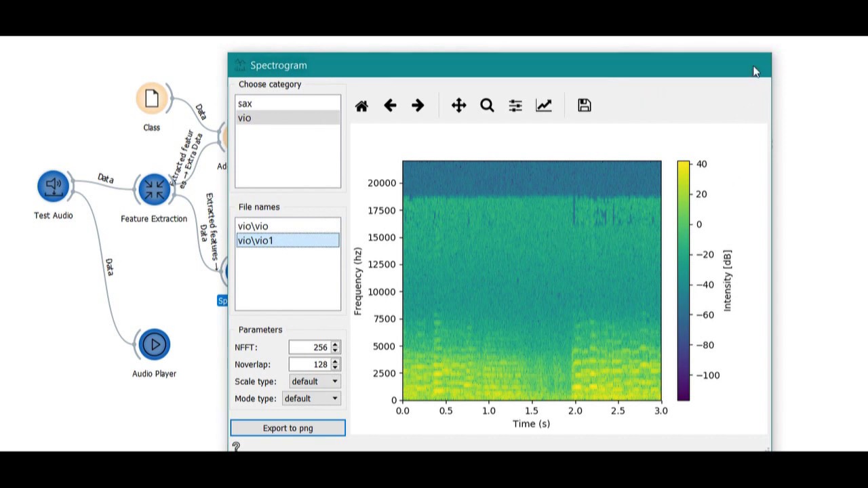Click the Noverlap value field
This screenshot has width=868, height=488.
tap(309, 364)
